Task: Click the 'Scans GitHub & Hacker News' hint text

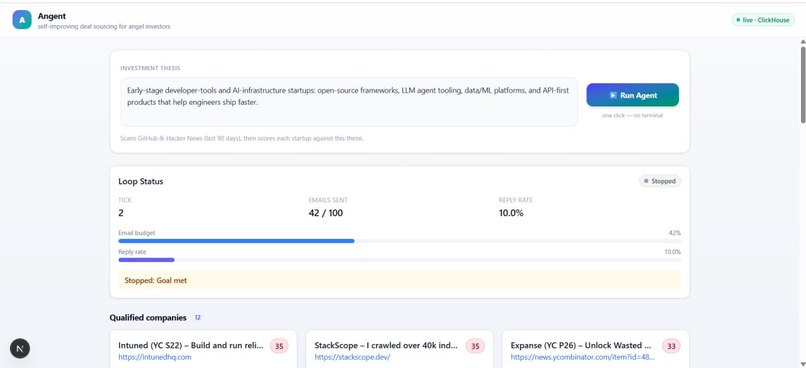Action: coord(242,138)
